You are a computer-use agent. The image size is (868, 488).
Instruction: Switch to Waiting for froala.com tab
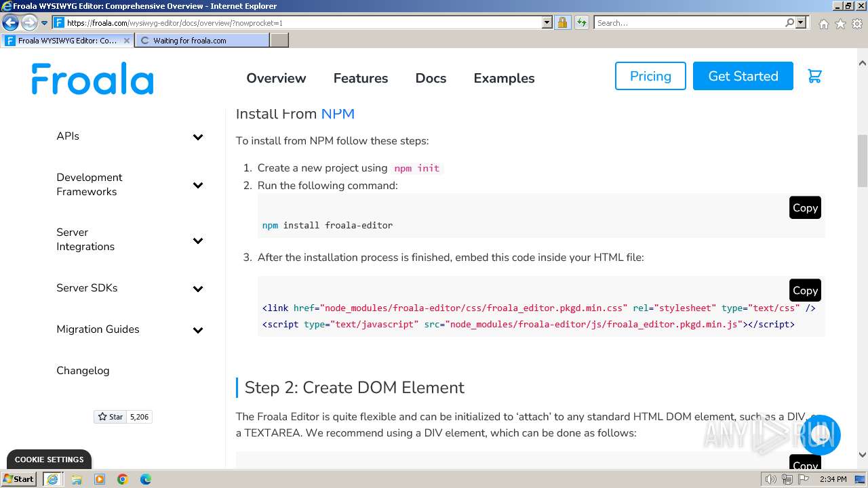(x=202, y=41)
